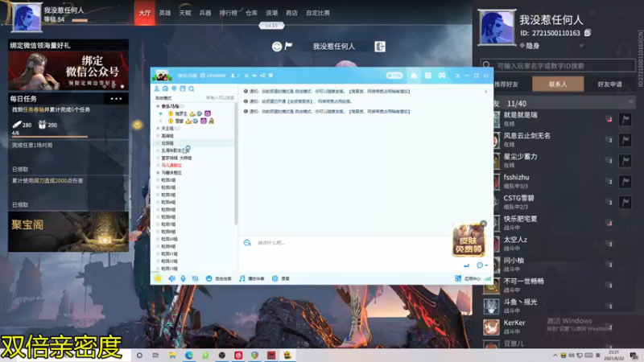Invite fsshizhu using flag icon

(625, 182)
